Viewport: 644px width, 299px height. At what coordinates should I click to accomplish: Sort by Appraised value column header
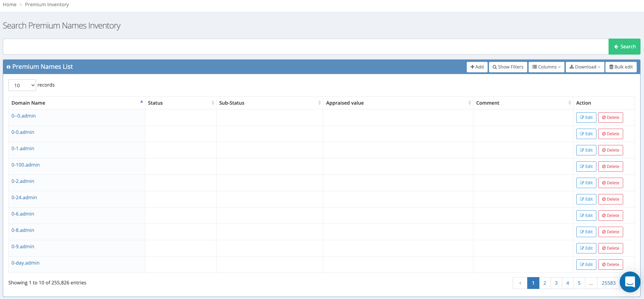(398, 103)
